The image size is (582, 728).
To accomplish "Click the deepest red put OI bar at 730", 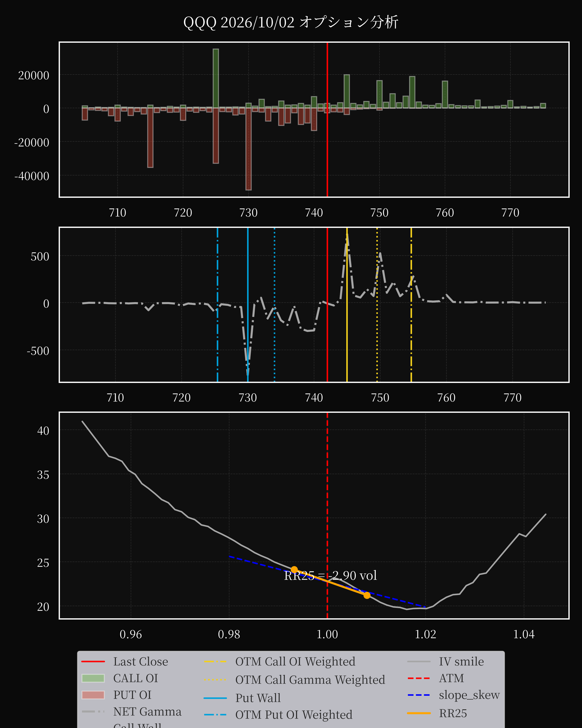I will (248, 149).
